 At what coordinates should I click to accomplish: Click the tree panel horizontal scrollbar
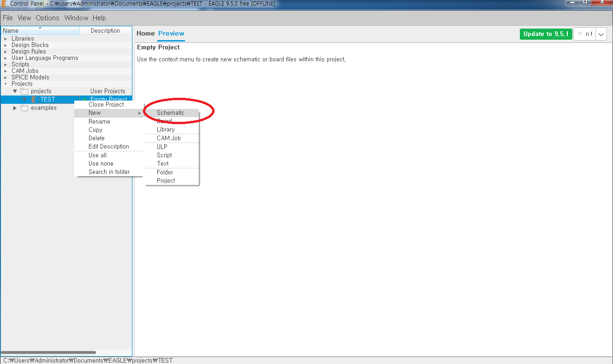[x=48, y=352]
